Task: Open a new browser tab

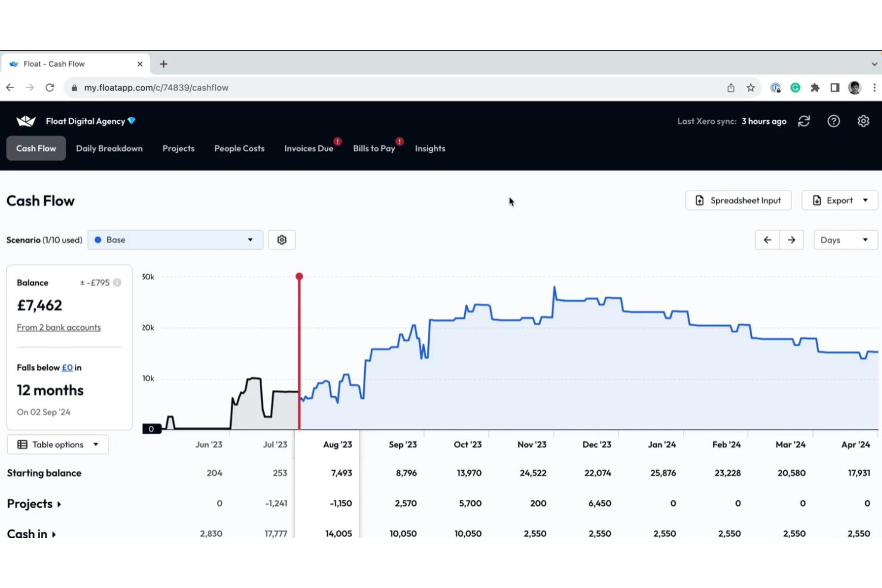Action: click(x=163, y=64)
